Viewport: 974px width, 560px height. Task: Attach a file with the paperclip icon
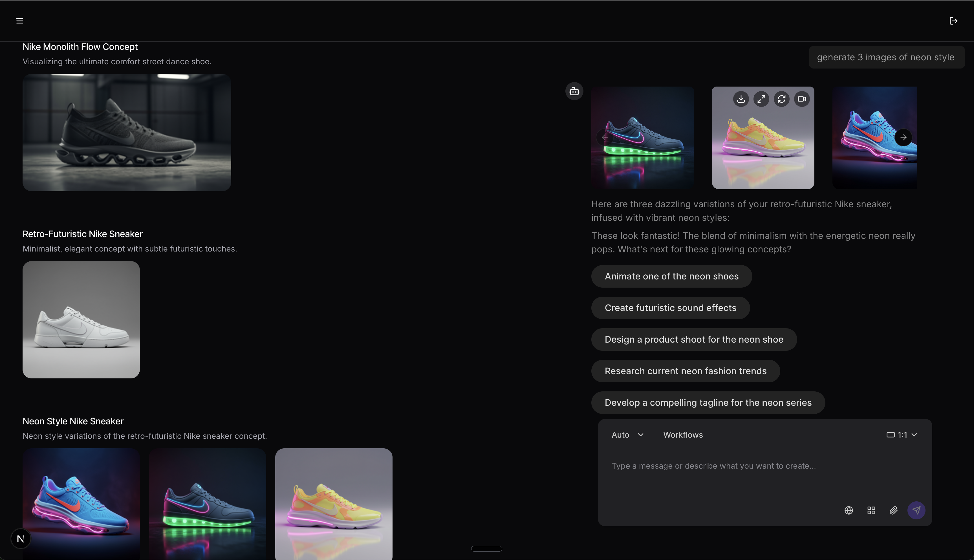coord(894,510)
